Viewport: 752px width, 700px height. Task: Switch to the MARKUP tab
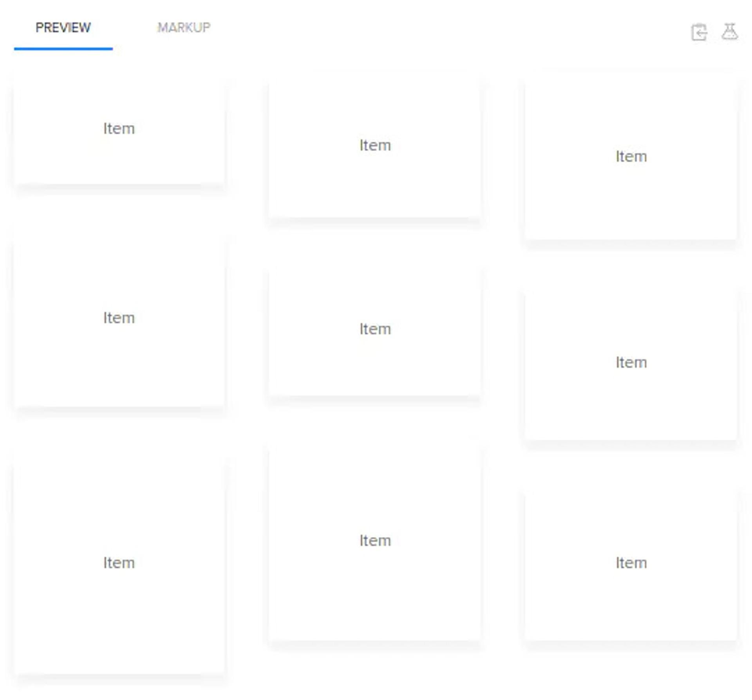tap(184, 27)
